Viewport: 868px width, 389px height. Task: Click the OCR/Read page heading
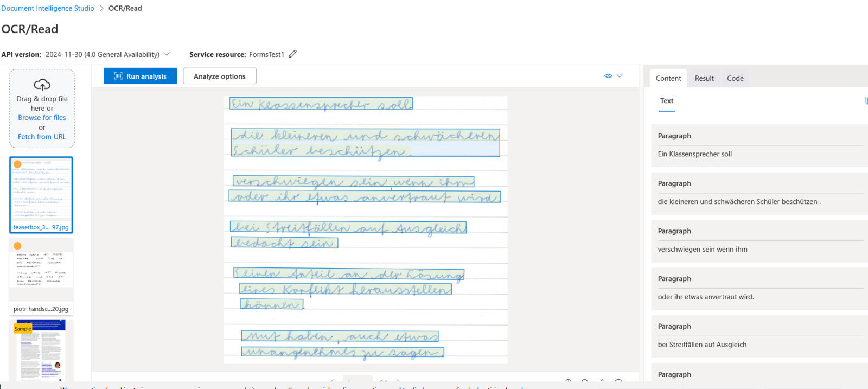pos(30,29)
